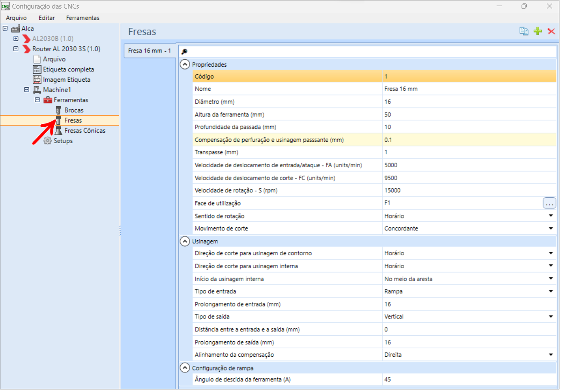This screenshot has height=392, width=562.
Task: Edit Distância entre a entrada e a saída value
Action: coord(469,330)
